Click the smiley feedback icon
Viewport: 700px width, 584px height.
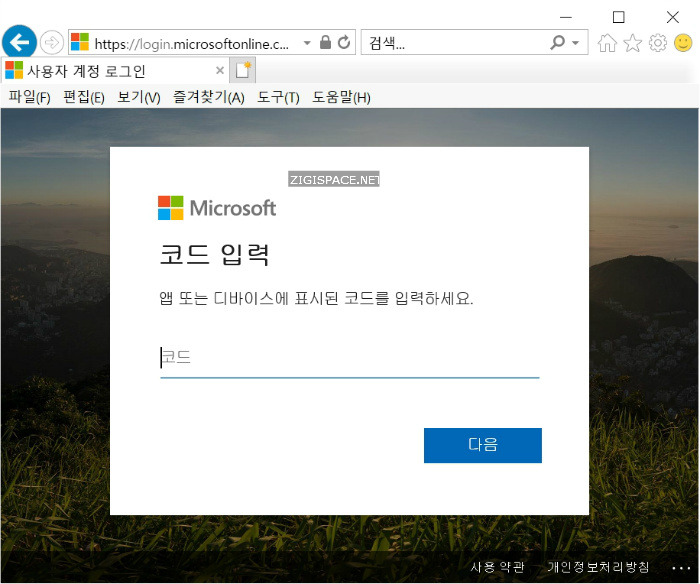[683, 43]
